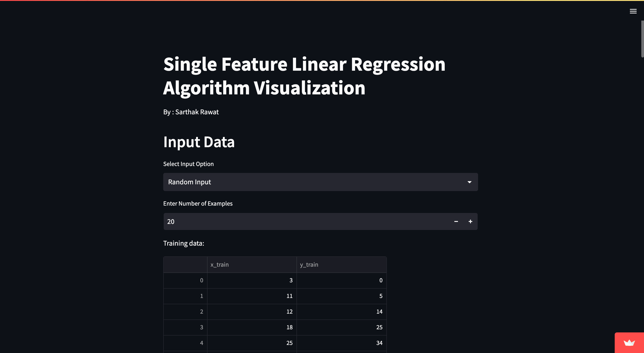Click the Input Data section heading
Viewport: 644px width, 353px height.
pos(199,142)
